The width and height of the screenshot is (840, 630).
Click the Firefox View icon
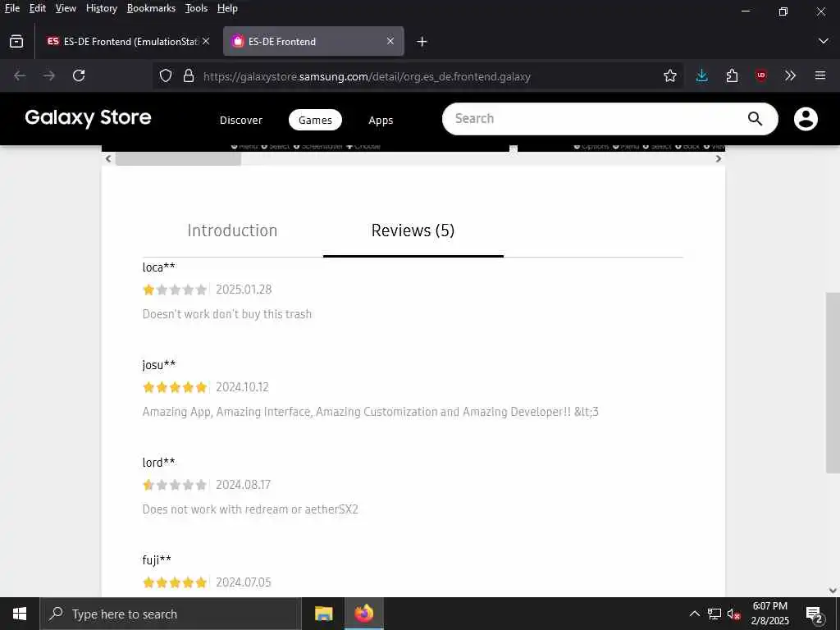[16, 41]
